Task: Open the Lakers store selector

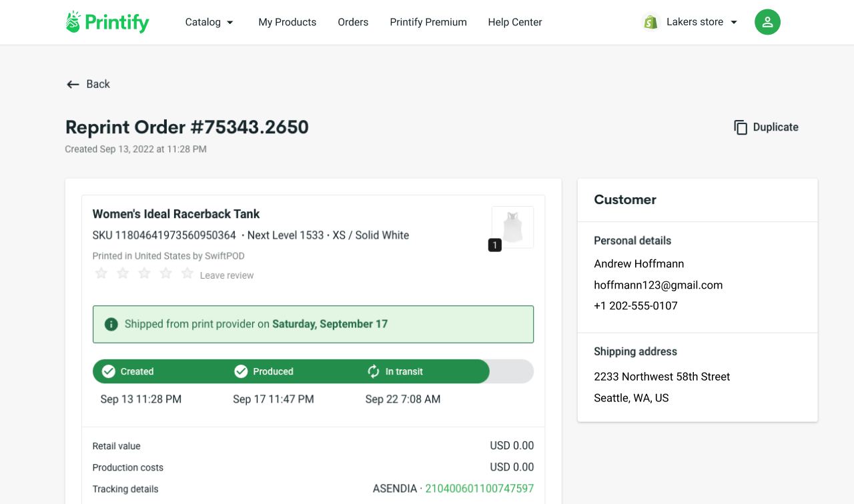Action: pos(690,22)
